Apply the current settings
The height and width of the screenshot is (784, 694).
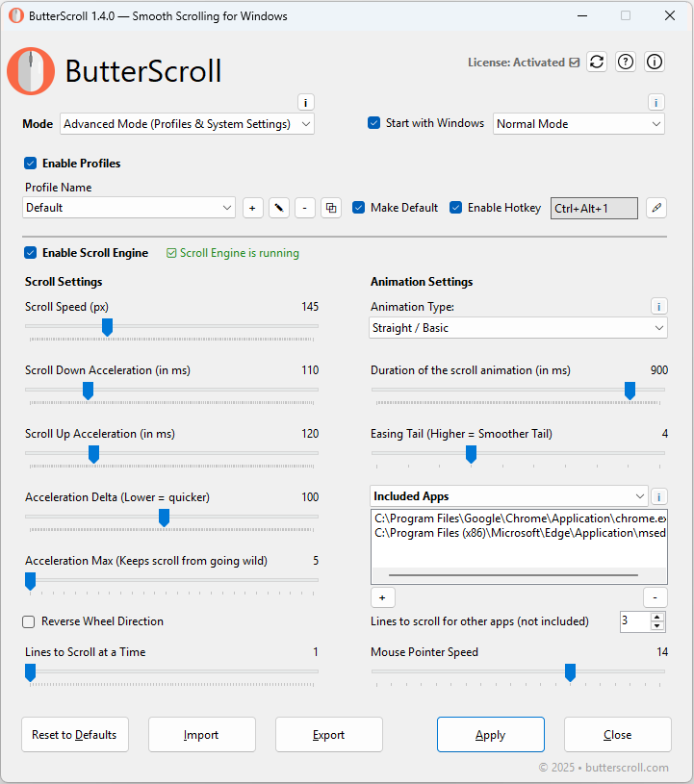point(490,734)
